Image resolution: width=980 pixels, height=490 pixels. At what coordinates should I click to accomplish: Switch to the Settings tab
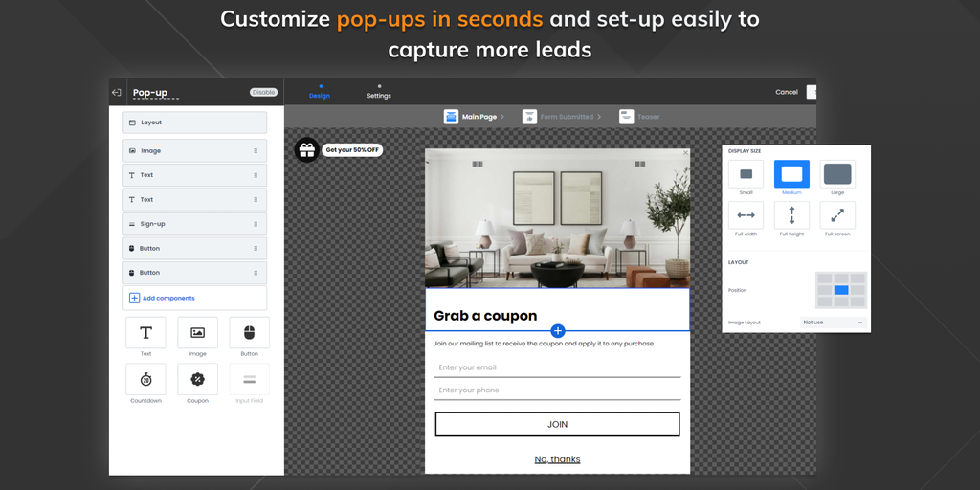(x=379, y=93)
